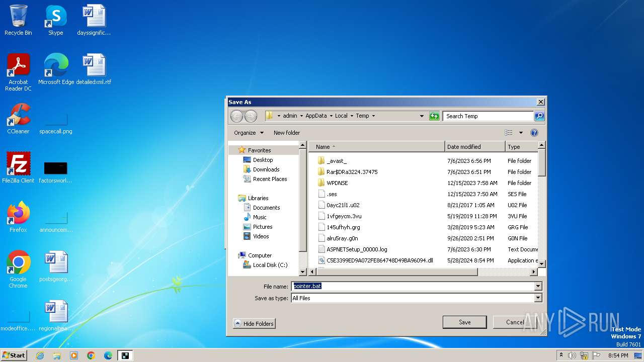Screen dimensions: 644x362
Task: Select the announcem desktop file
Action: pyautogui.click(x=56, y=221)
